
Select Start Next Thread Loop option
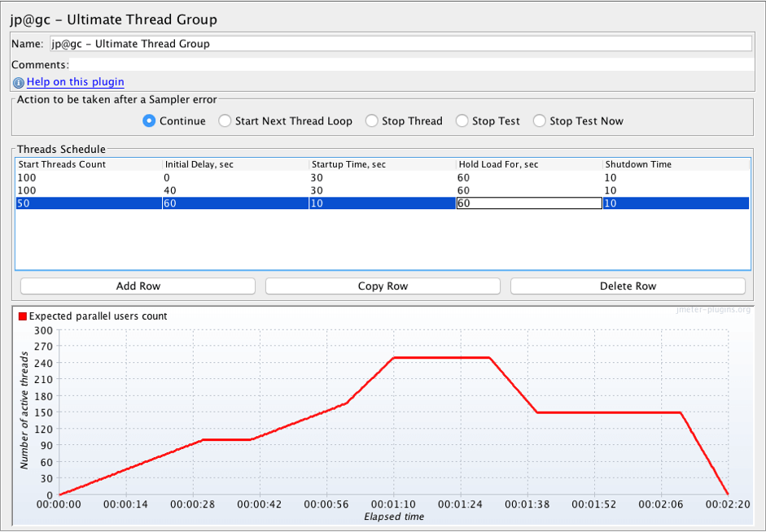coord(225,120)
